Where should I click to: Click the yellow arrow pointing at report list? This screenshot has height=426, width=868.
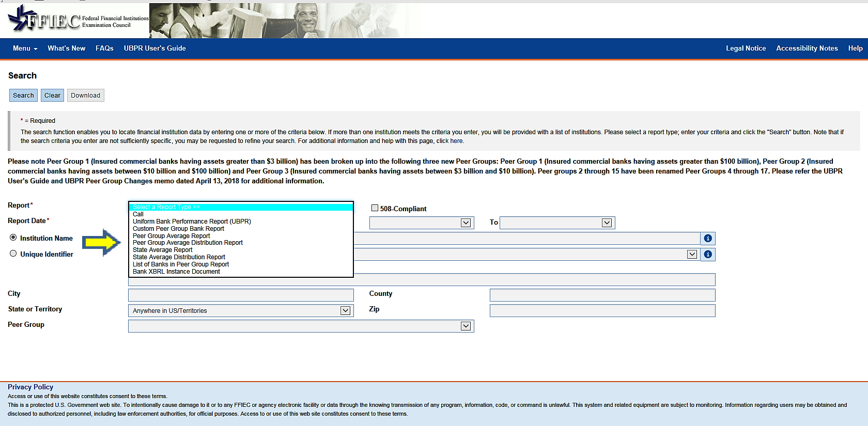tap(103, 242)
